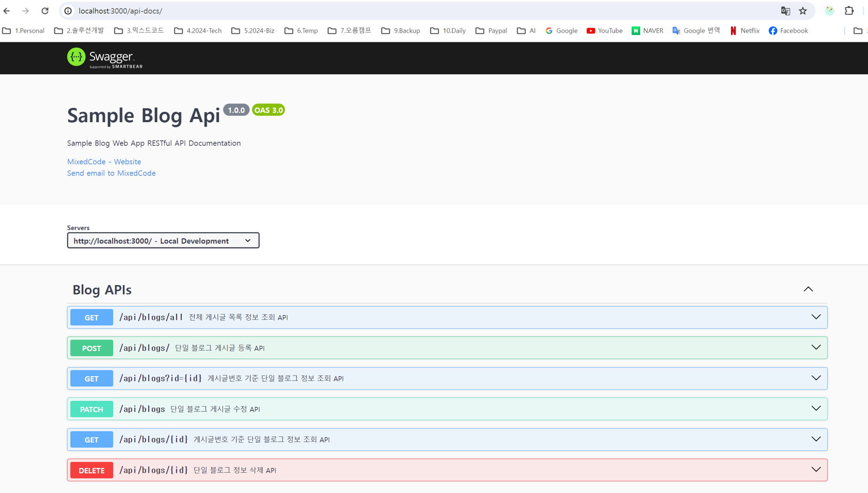This screenshot has height=493, width=868.
Task: Follow the MixedCode - Website link
Action: pos(104,162)
